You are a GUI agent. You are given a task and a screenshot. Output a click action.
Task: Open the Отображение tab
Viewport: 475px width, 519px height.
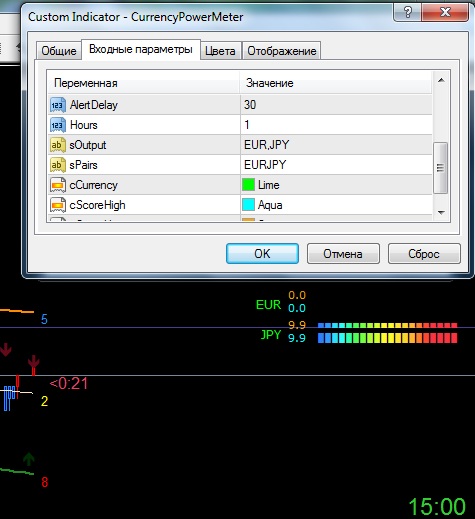282,51
